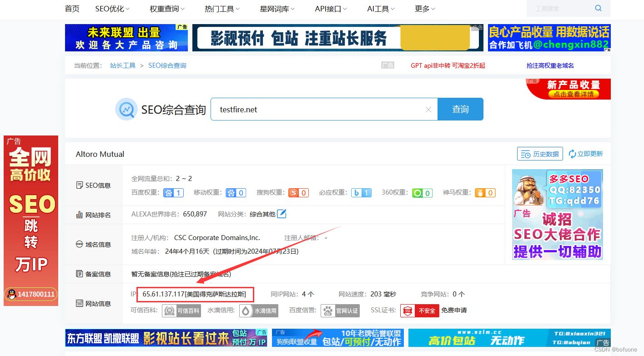Click the Shenma weight badge icon
This screenshot has height=356, width=644.
click(485, 193)
